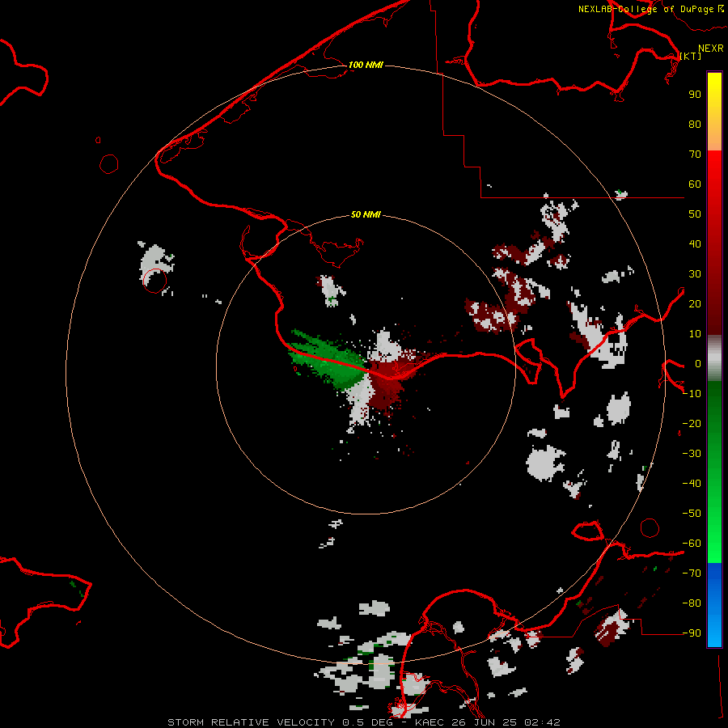
Task: Click the dark red outbound echo at radar center
Action: tap(390, 379)
